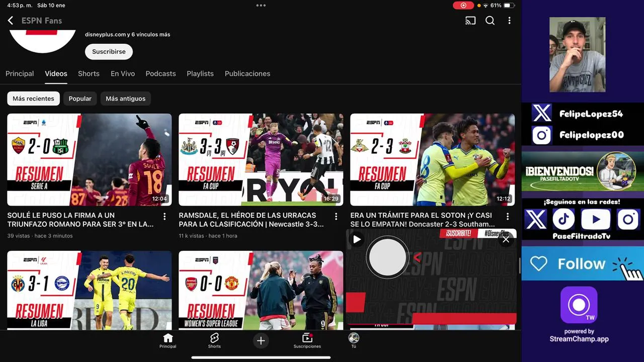Click the X logo beside FelipeLopez54
Viewport: 644px width, 362px height.
(x=542, y=114)
